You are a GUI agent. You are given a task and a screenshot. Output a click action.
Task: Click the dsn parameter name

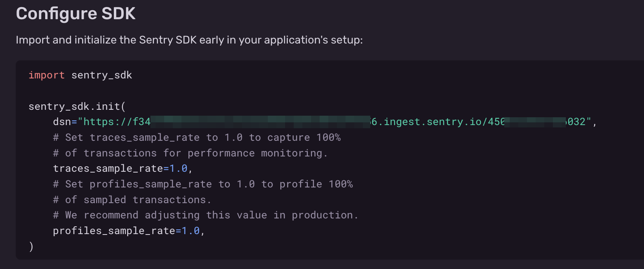pyautogui.click(x=62, y=122)
